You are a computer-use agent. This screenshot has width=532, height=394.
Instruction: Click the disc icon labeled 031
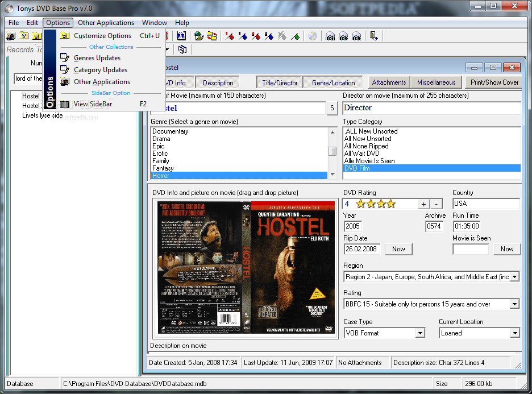pos(330,36)
